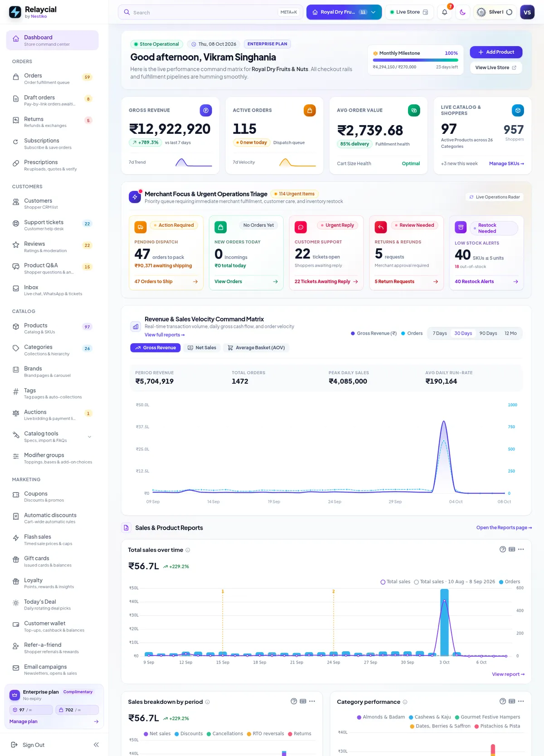Toggle Orders series in velocity chart legend
Screen dimensions: 544x756
[x=412, y=333]
